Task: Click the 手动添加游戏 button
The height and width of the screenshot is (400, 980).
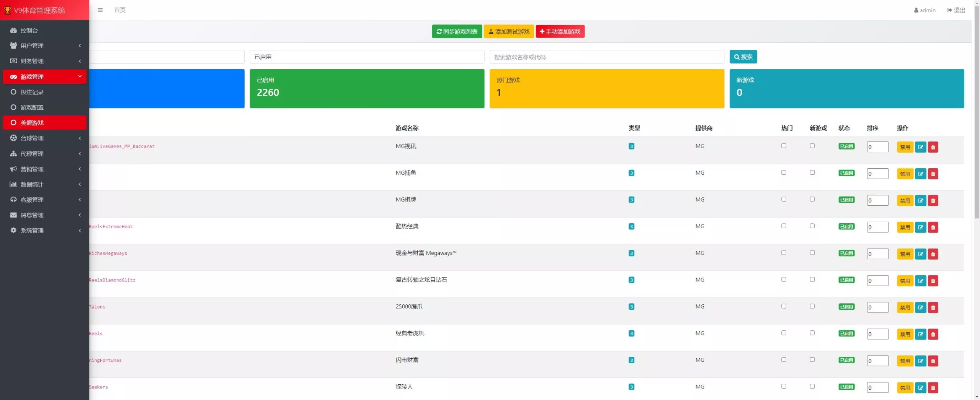Action: tap(560, 31)
